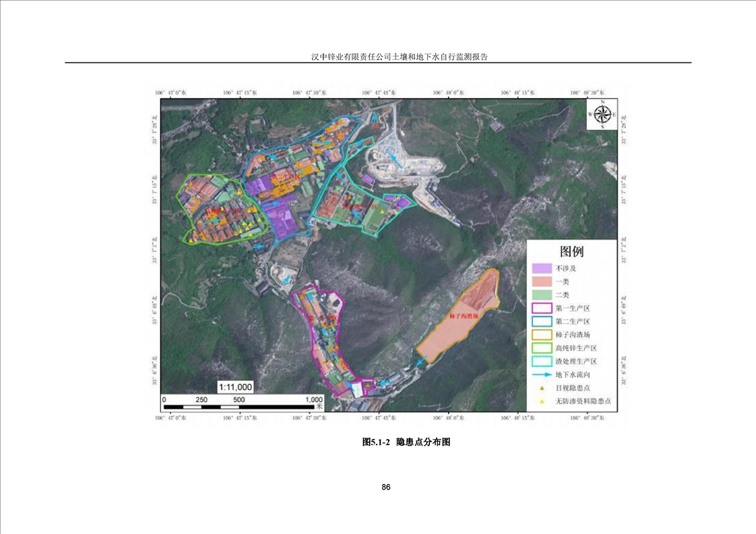The width and height of the screenshot is (756, 534).
Task: Click the blue 第二生产区 outline legend symbol
Action: coord(542,321)
